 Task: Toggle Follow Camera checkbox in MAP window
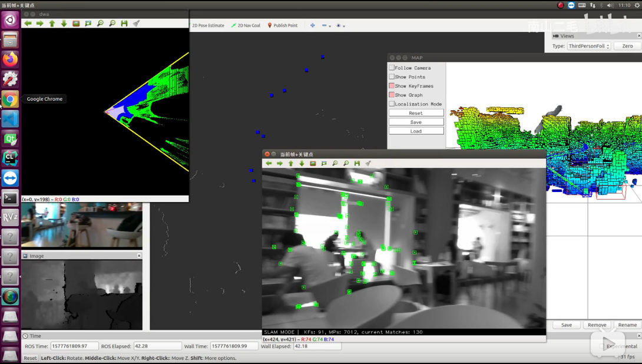tap(392, 68)
